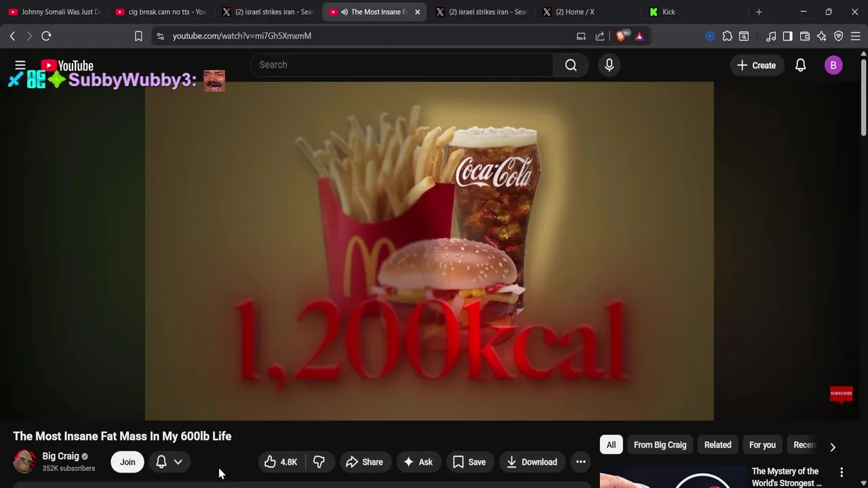Open Brave VPN shield icon

pos(839,36)
